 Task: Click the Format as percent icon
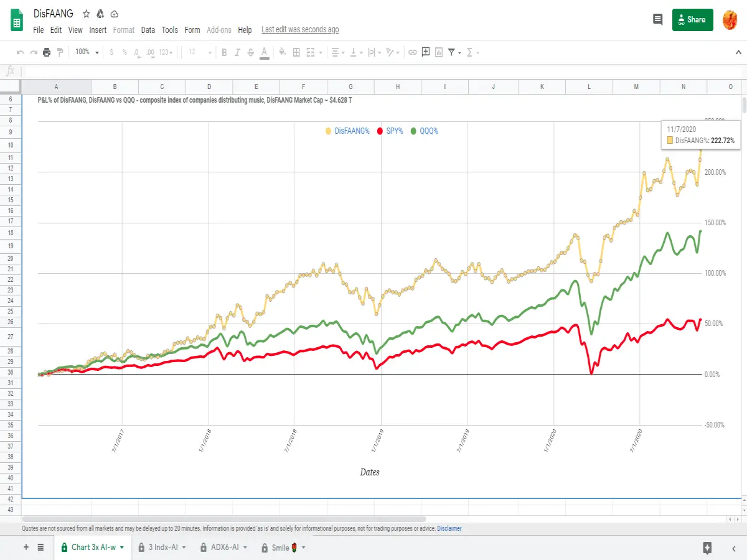tap(125, 52)
